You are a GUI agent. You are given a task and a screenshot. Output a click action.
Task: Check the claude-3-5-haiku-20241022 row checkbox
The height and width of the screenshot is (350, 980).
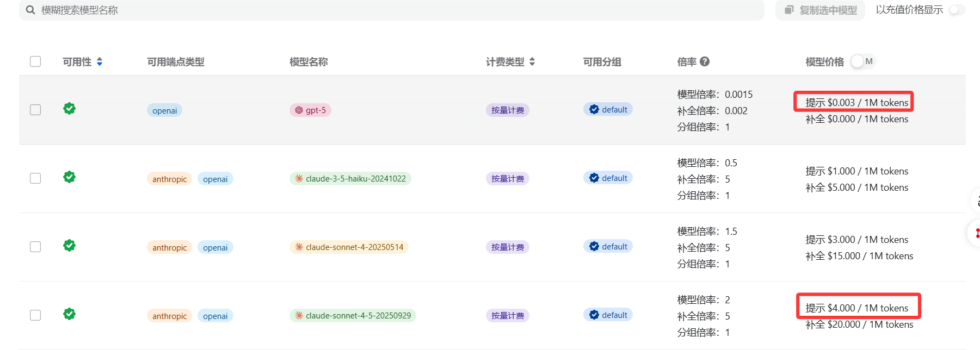pyautogui.click(x=35, y=178)
